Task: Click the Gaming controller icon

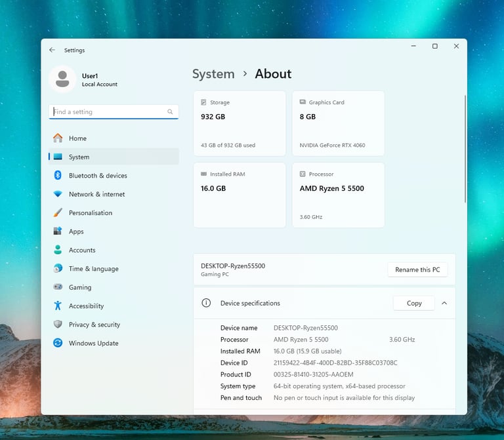Action: pyautogui.click(x=58, y=287)
